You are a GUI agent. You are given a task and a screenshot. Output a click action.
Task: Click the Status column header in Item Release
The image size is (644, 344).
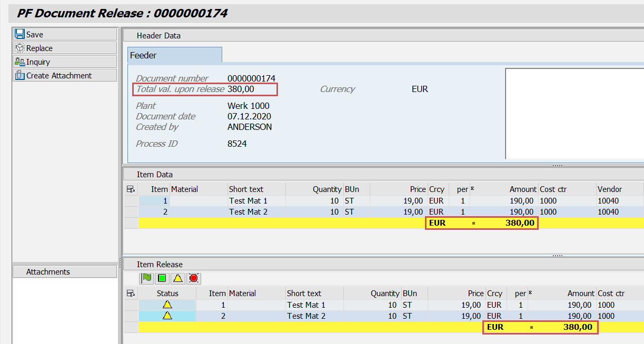tap(167, 294)
